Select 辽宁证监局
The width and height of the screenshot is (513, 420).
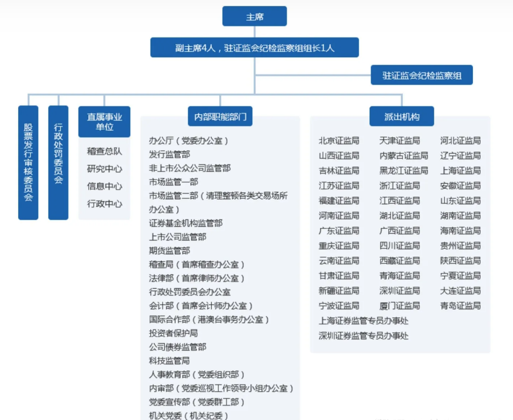pyautogui.click(x=460, y=156)
